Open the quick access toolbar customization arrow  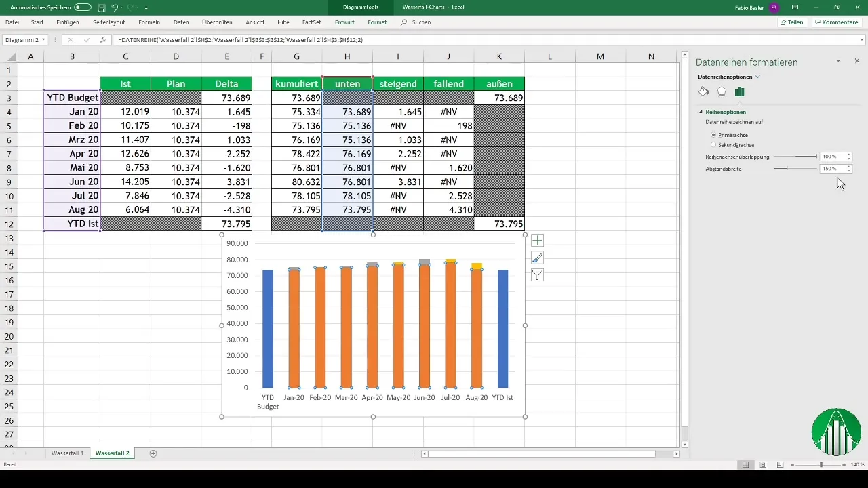(146, 7)
